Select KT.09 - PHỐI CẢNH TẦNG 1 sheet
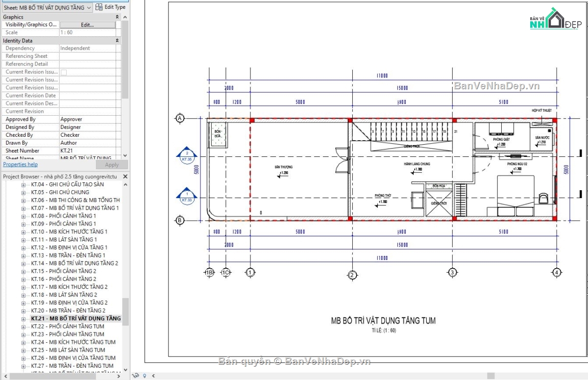 [63, 224]
